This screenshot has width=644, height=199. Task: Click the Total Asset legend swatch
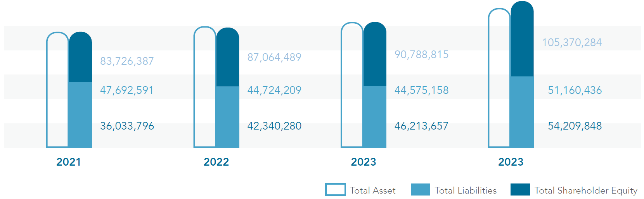(x=335, y=190)
